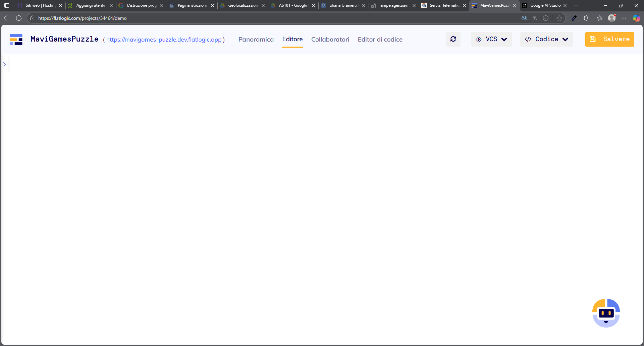Open the chatbot robot assistant
The image size is (644, 346).
coord(606,313)
